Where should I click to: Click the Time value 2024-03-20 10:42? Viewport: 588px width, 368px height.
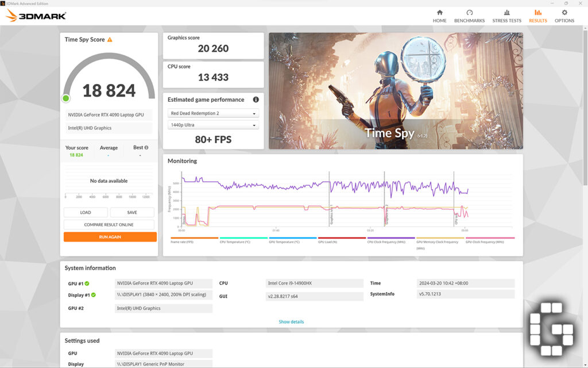click(465, 283)
